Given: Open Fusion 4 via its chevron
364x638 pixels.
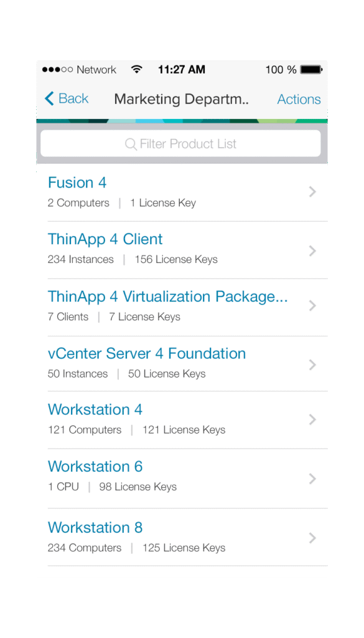Looking at the screenshot, I should 312,192.
